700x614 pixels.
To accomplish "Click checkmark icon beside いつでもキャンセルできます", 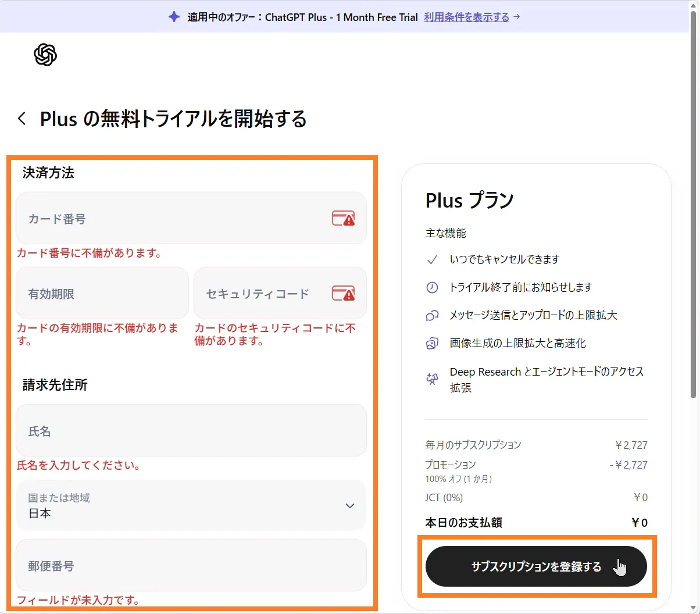I will tap(432, 259).
